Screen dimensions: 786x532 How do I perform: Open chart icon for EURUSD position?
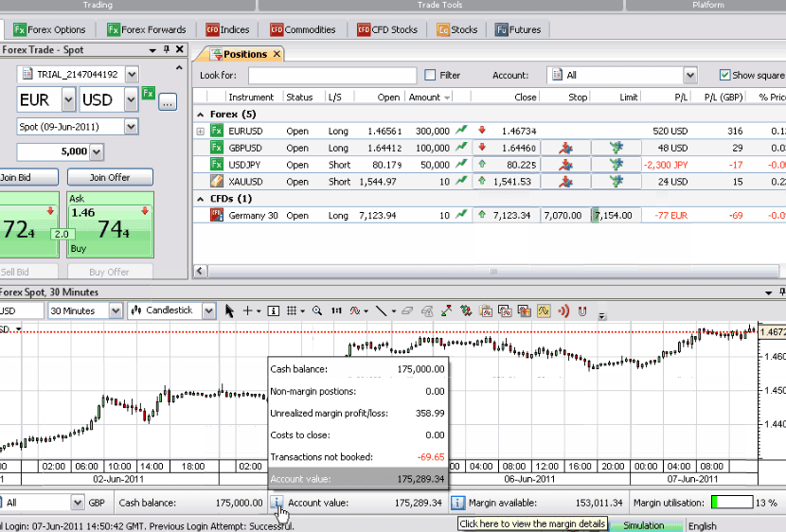(461, 131)
